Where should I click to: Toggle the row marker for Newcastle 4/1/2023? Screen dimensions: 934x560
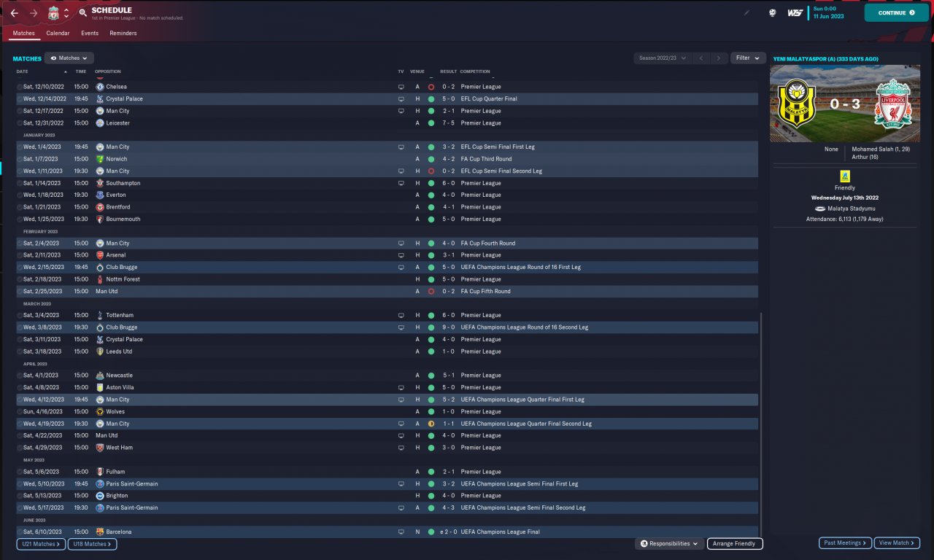coord(20,376)
